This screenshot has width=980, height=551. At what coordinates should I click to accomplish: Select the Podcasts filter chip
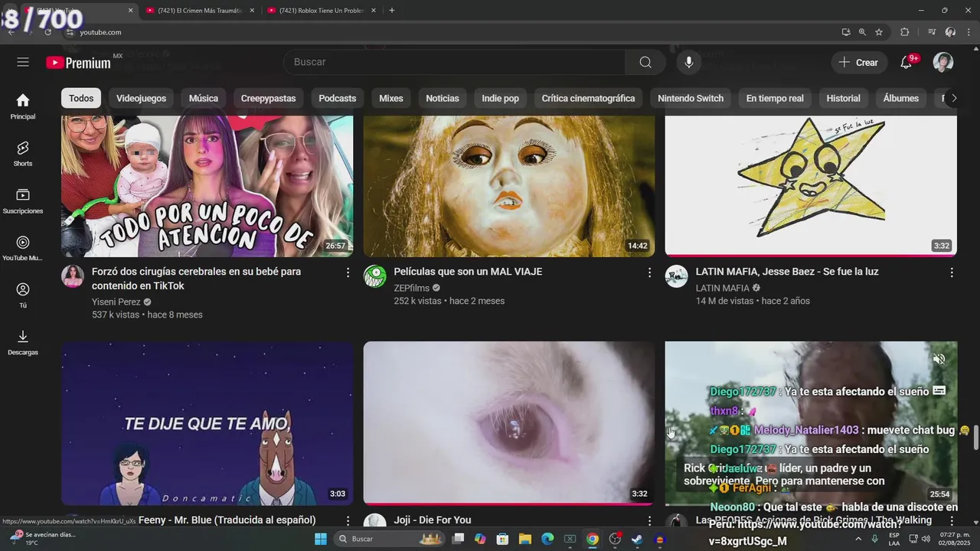point(338,98)
